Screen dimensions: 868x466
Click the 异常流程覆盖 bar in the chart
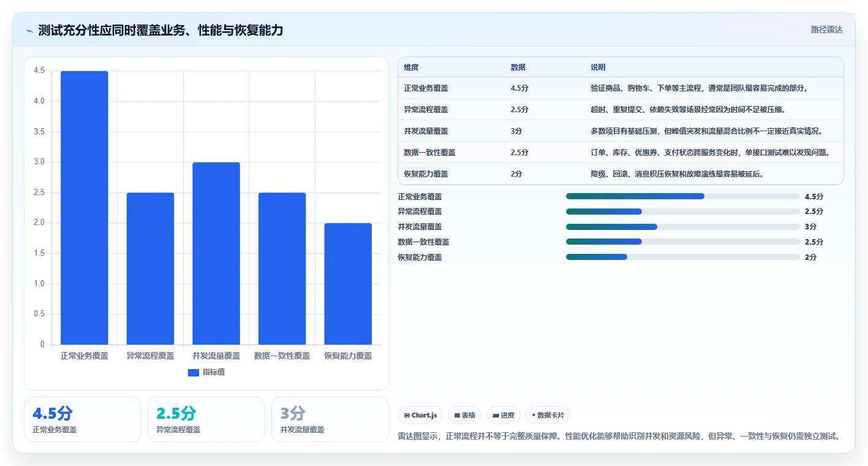point(150,269)
